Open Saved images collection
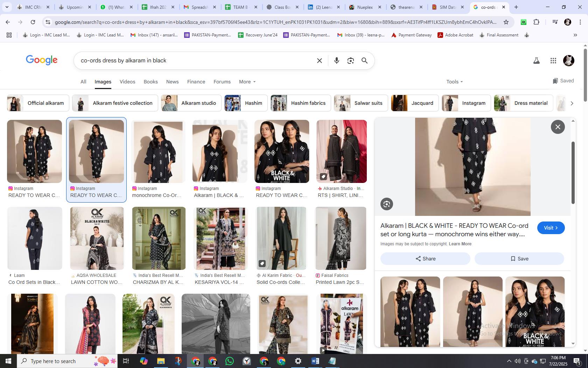The height and width of the screenshot is (368, 588). tap(563, 81)
